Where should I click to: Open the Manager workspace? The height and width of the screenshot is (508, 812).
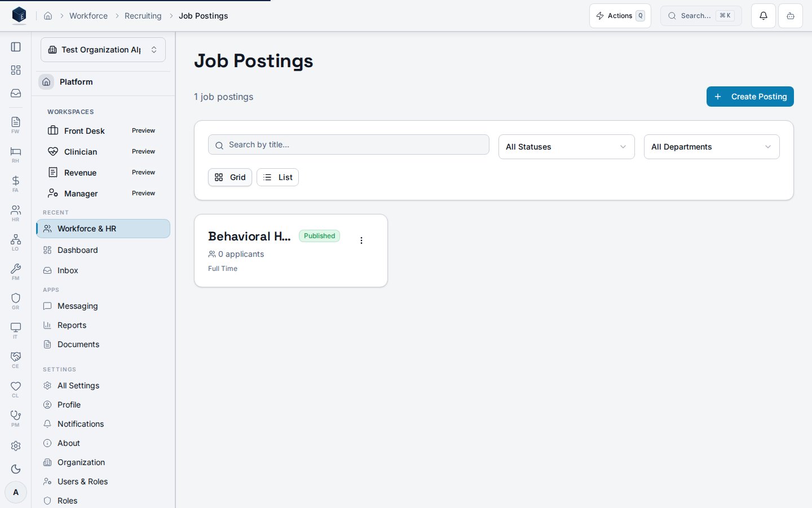tap(103, 194)
